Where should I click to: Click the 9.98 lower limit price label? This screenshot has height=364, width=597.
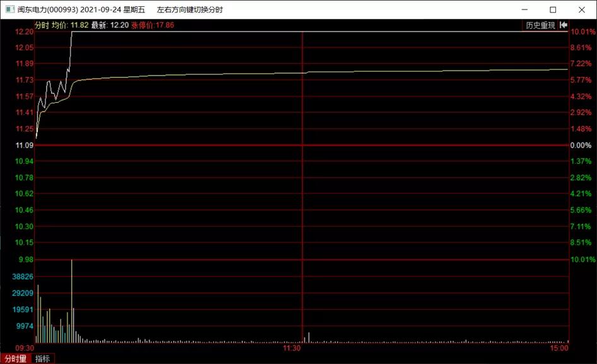[26, 259]
